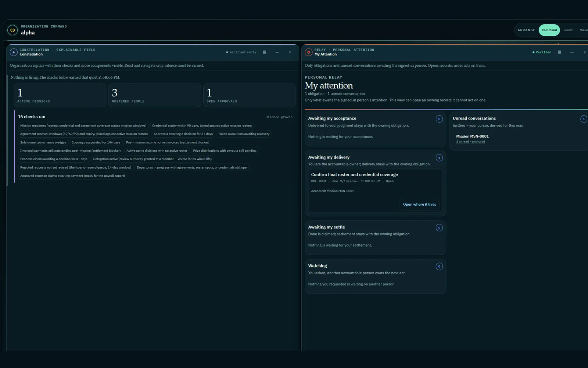Image resolution: width=588 pixels, height=368 pixels.
Task: Click the My attention page title
Action: 329,86
